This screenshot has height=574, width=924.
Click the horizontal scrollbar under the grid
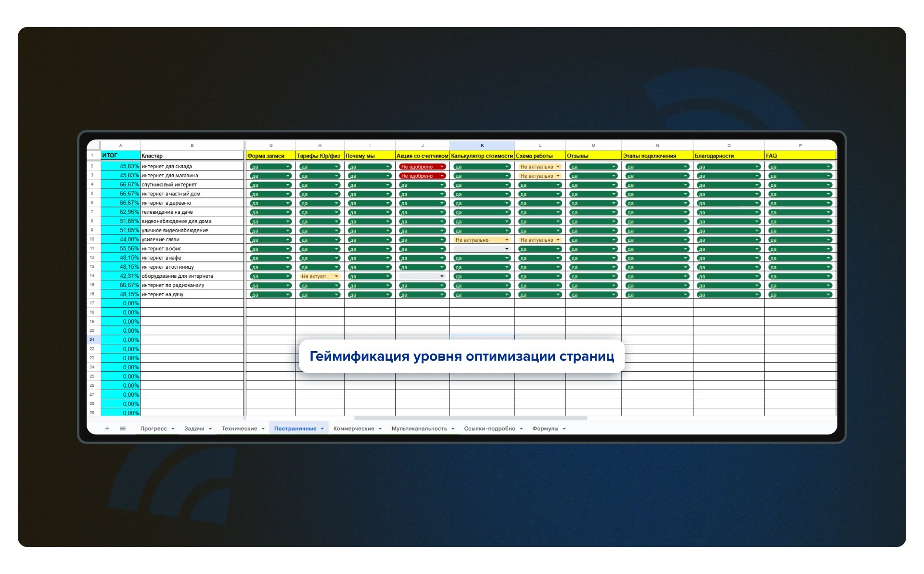(x=471, y=418)
